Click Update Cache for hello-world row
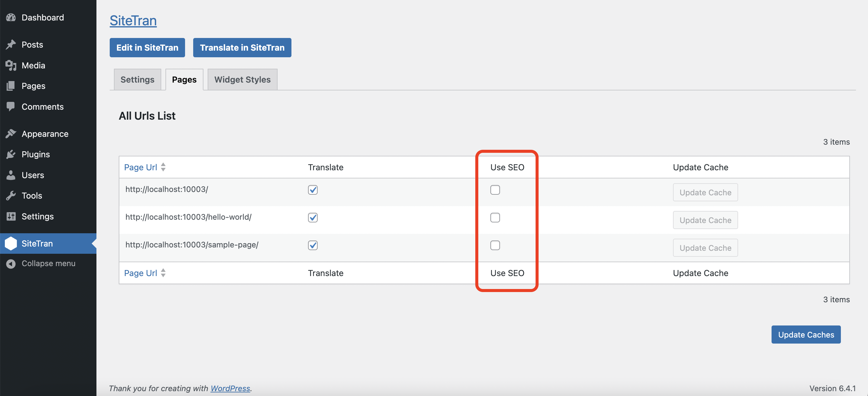 (x=705, y=220)
